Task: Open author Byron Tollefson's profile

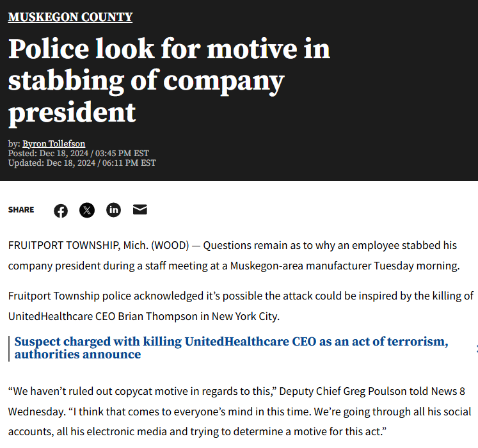Action: 54,143
